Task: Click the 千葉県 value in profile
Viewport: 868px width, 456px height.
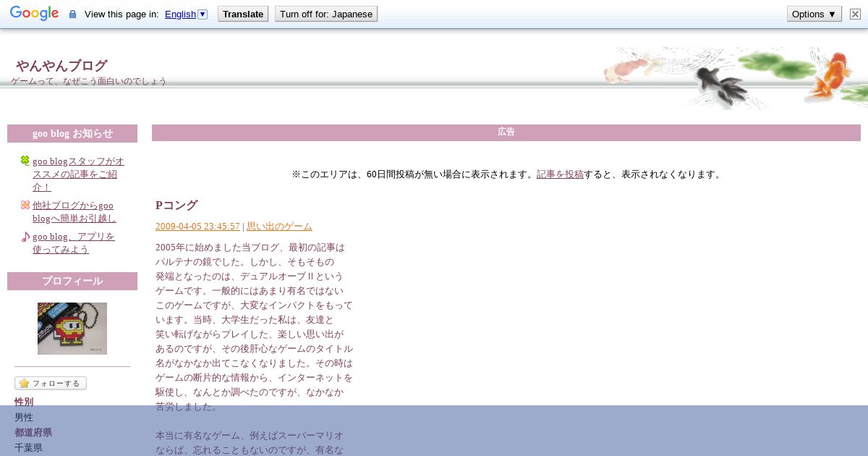Action: [28, 448]
